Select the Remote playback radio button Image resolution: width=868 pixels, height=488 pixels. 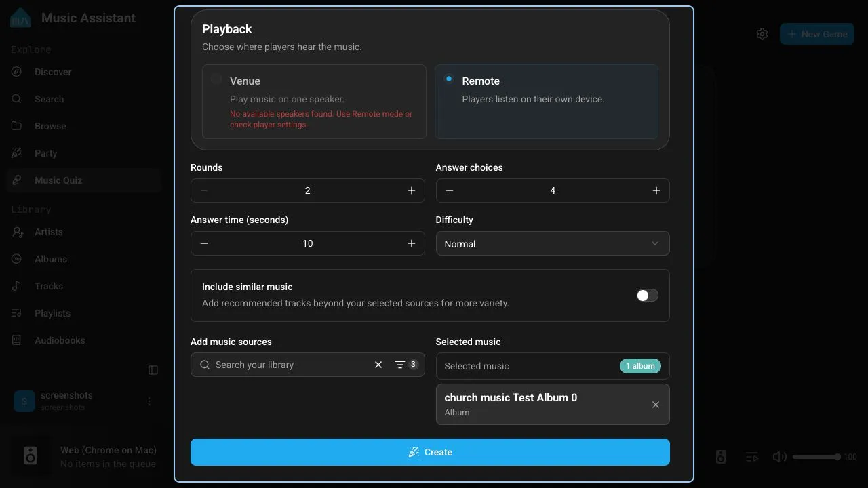(449, 79)
